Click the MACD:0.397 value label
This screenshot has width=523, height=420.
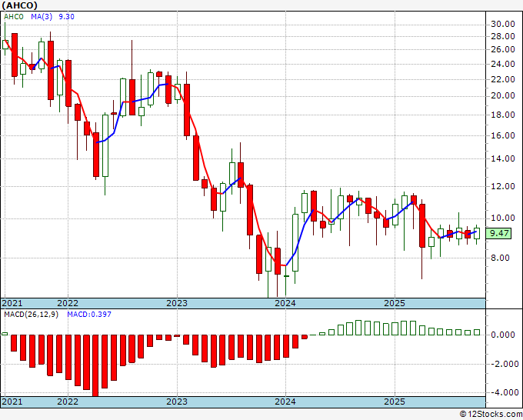click(89, 315)
